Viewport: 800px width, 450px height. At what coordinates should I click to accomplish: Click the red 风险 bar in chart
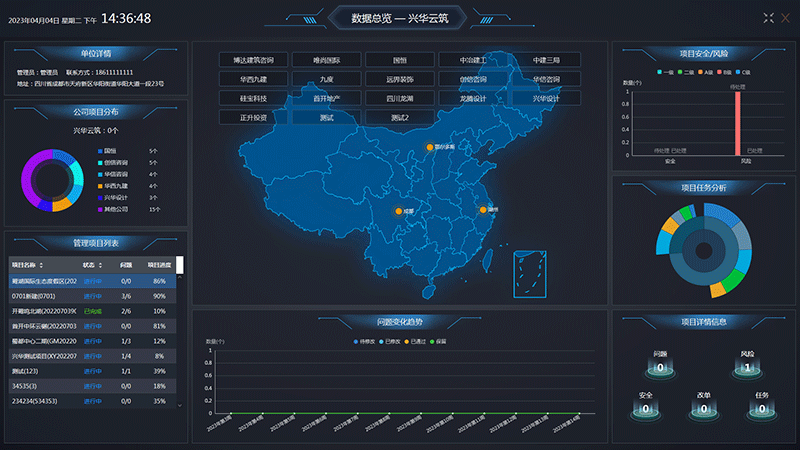click(738, 123)
